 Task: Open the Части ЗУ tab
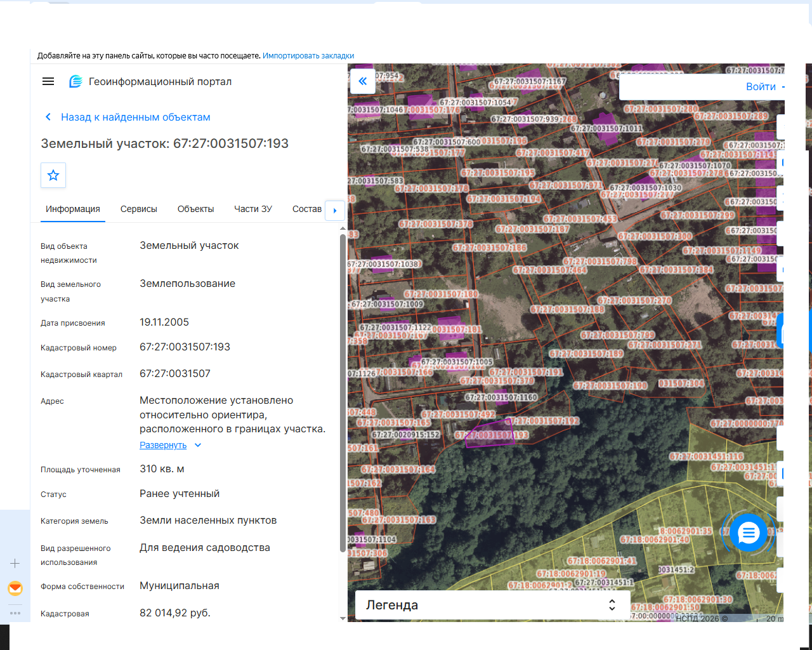pyautogui.click(x=253, y=209)
